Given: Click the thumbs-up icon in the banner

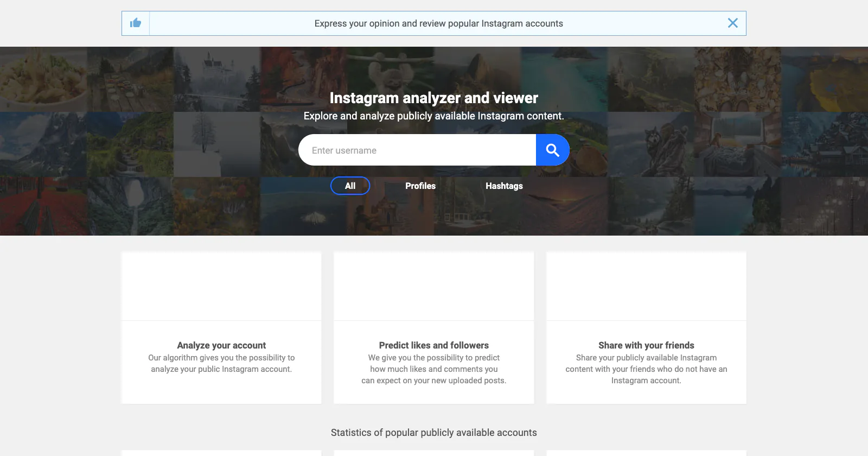Looking at the screenshot, I should tap(136, 23).
